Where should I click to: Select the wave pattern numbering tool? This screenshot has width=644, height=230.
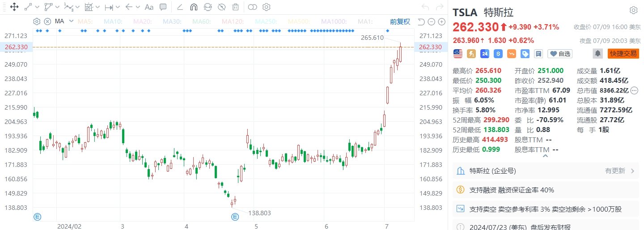point(68,7)
